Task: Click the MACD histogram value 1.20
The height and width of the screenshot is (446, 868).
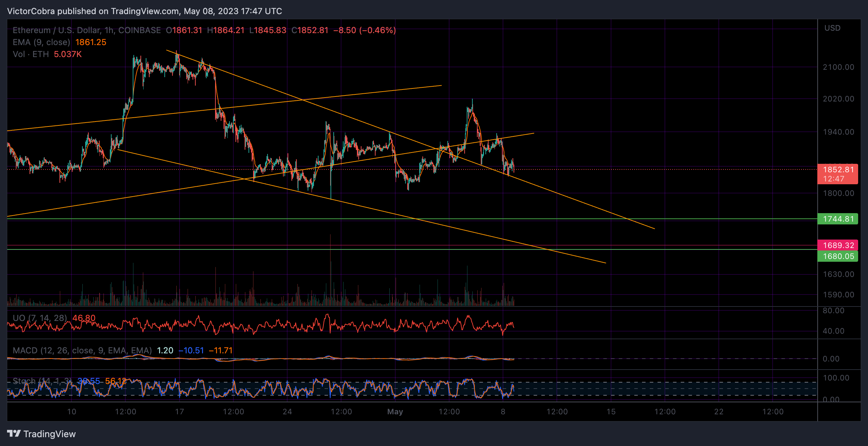Action: 165,351
